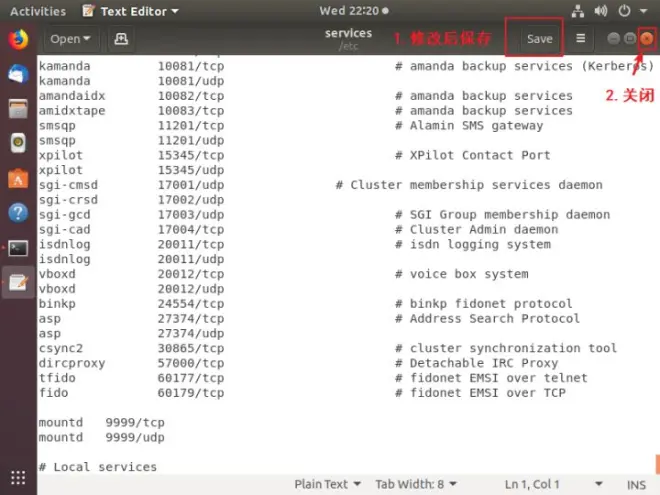660x495 pixels.
Task: Click '# Cluster membership services daemon' comment
Action: click(469, 185)
